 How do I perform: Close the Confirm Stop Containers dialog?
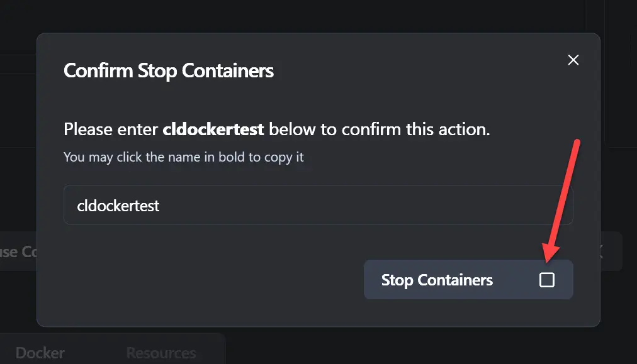pos(573,60)
